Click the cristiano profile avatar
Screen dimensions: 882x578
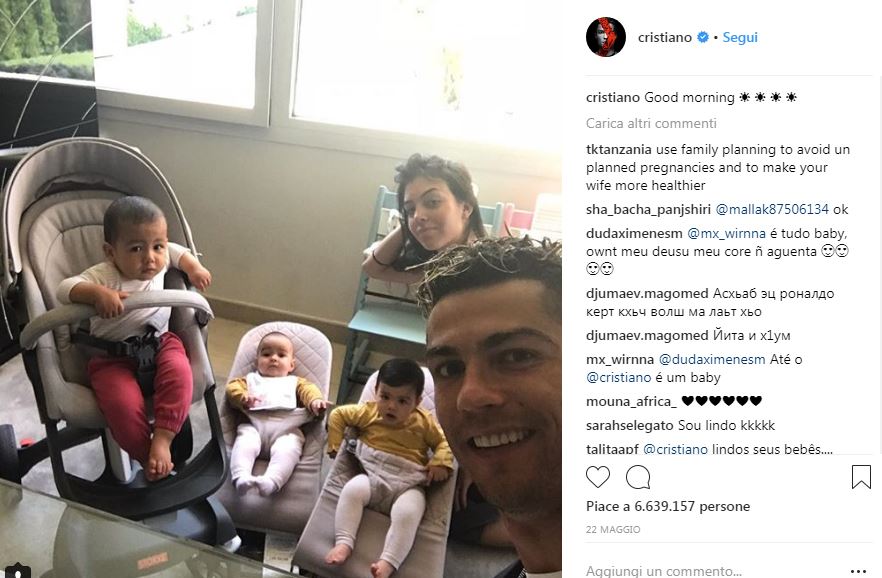pos(606,37)
